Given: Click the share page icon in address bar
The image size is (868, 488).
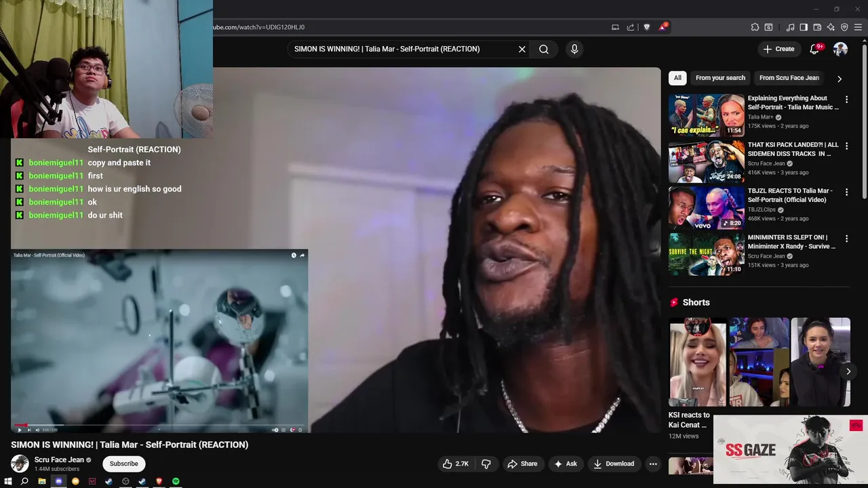Looking at the screenshot, I should point(631,27).
